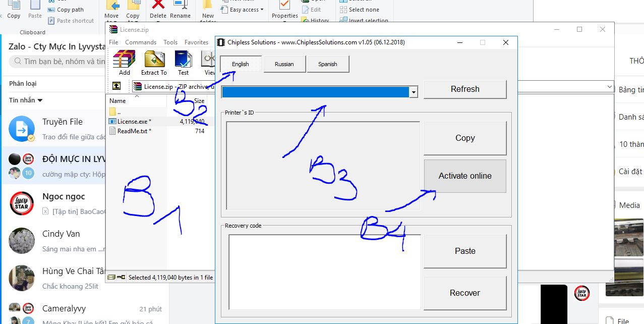Click the WinRAR Add icon
The image size is (644, 324).
click(124, 60)
